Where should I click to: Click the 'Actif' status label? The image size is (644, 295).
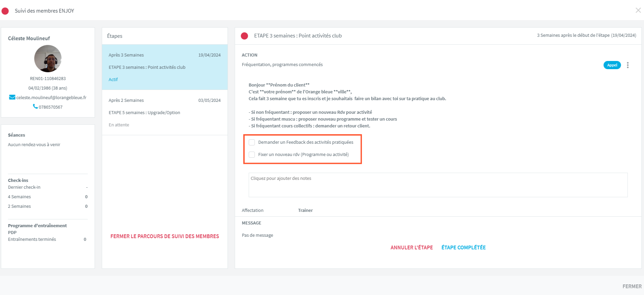(x=113, y=79)
